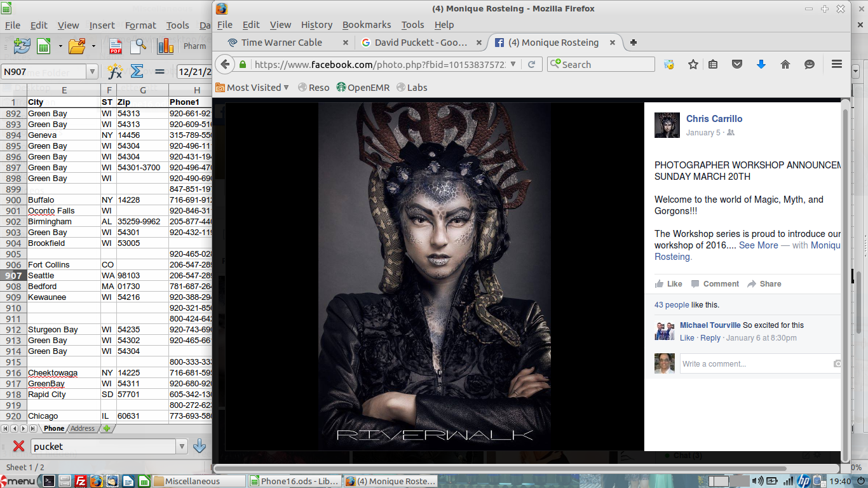Click the New Spreadsheet icon in LibreOffice toolbar
Viewport: 868px width, 488px height.
click(44, 46)
